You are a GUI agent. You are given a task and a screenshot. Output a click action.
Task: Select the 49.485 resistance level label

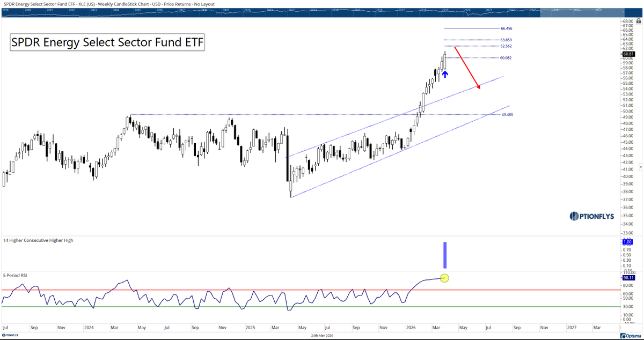[508, 115]
